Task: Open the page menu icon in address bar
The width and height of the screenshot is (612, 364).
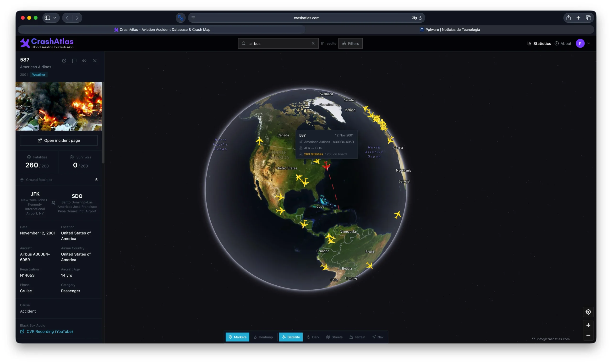Action: [193, 18]
